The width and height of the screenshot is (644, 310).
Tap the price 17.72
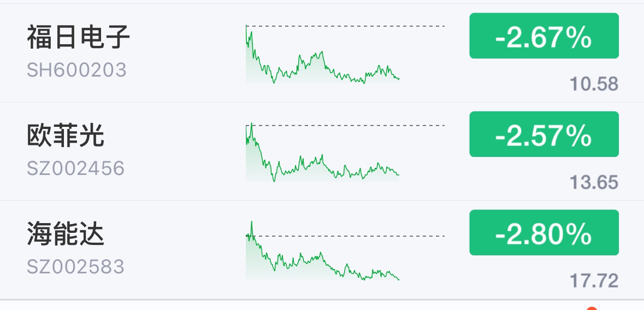point(594,281)
